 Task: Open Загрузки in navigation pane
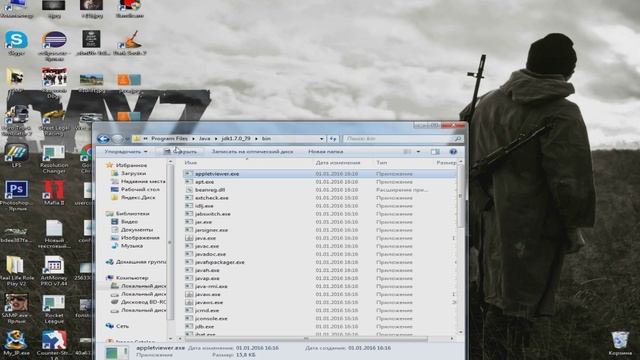[133, 173]
